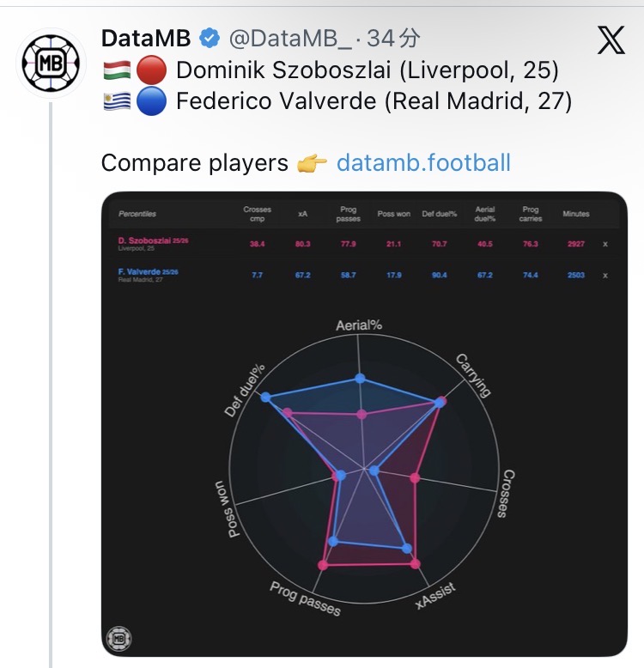This screenshot has height=668, width=644.
Task: Click the blue verified badge
Action: pos(208,39)
